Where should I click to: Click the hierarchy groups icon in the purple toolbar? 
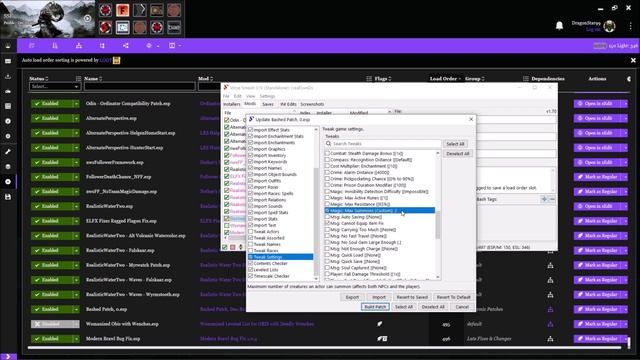click(79, 46)
